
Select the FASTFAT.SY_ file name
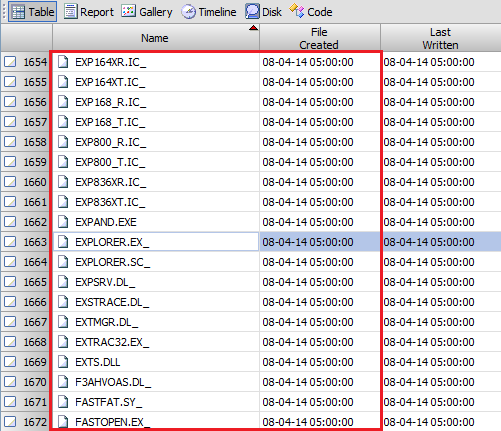[108, 402]
